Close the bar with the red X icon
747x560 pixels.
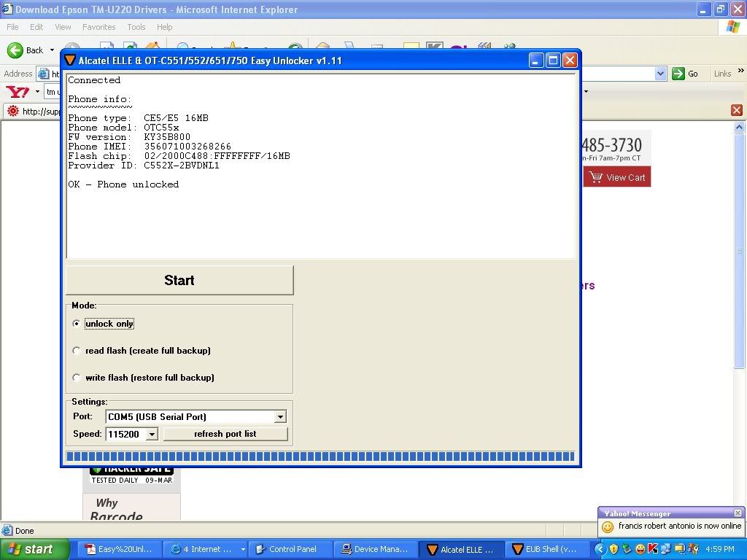click(737, 111)
